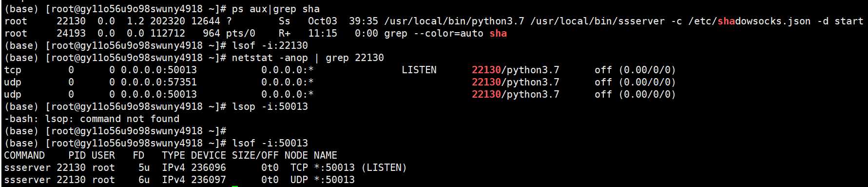Click the 'UDP *:50013' entry
Screen dimensions: 868x187
point(323,180)
